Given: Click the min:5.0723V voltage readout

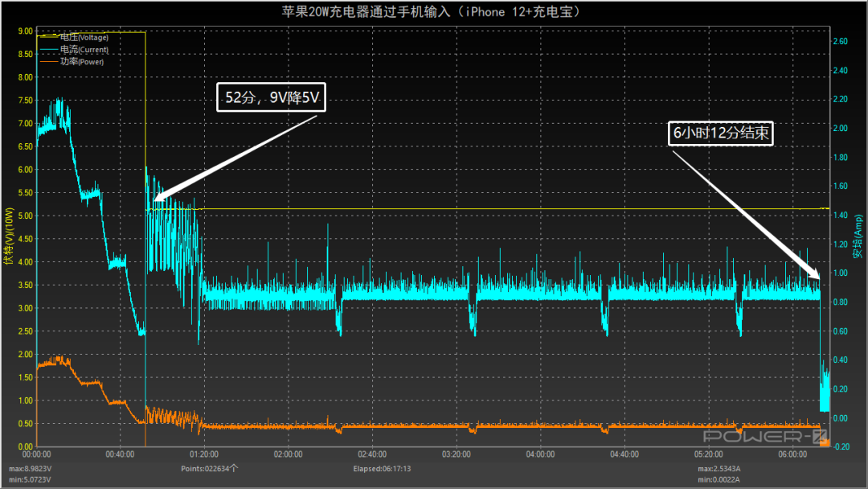Looking at the screenshot, I should pos(30,479).
